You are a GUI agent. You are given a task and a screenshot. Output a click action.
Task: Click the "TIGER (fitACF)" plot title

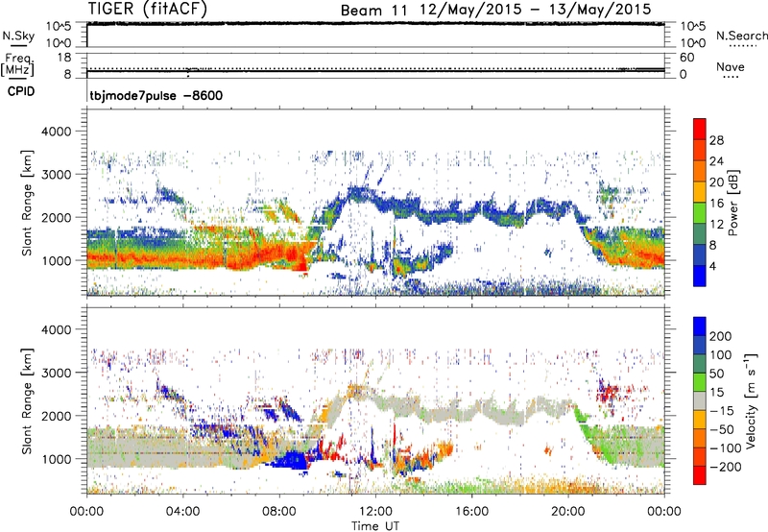coord(148,9)
